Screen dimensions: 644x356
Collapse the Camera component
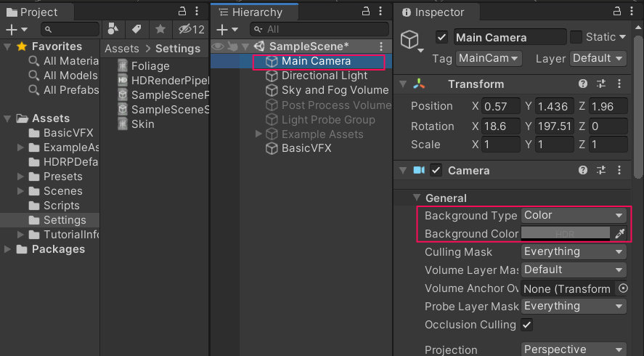[x=404, y=170]
